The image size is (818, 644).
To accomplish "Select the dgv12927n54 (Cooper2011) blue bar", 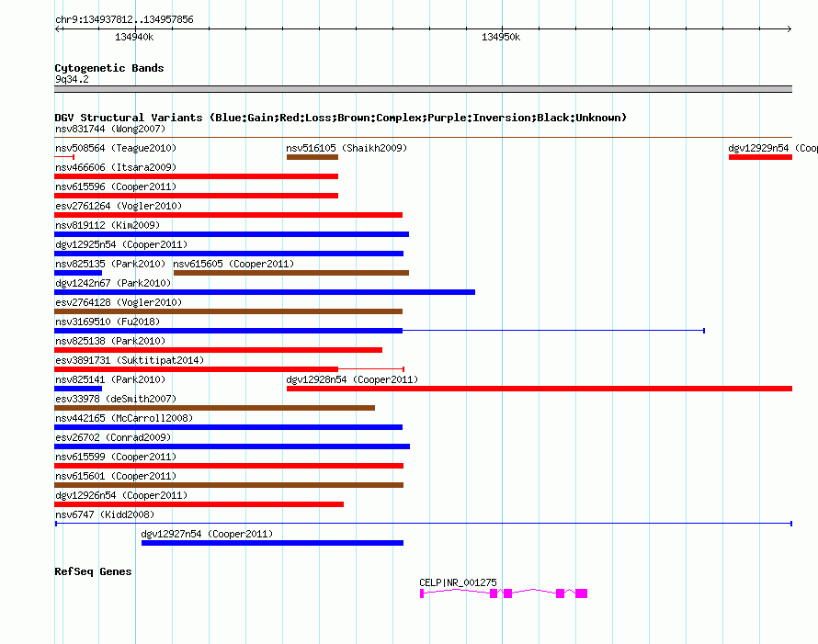I will [x=272, y=543].
